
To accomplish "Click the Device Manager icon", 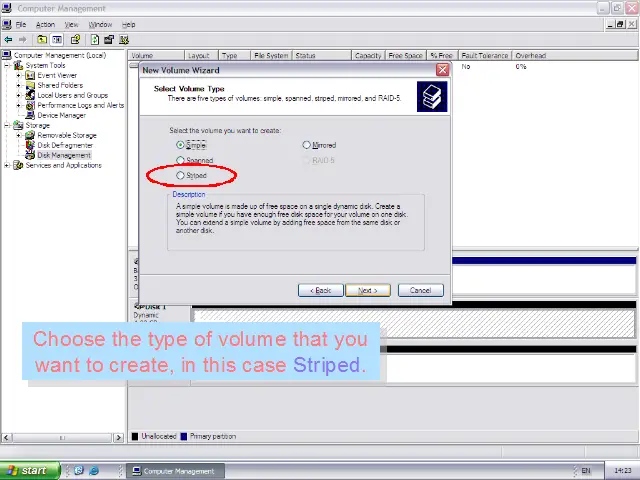I will coord(30,115).
